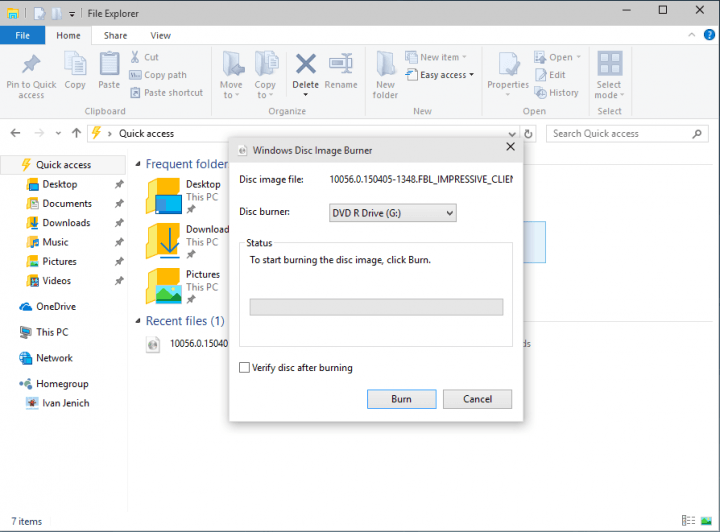Click the burn progress bar

click(376, 307)
